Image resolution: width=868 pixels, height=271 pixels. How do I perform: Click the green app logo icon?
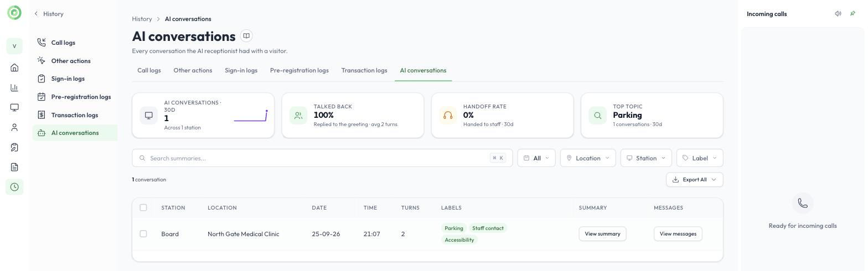click(14, 13)
